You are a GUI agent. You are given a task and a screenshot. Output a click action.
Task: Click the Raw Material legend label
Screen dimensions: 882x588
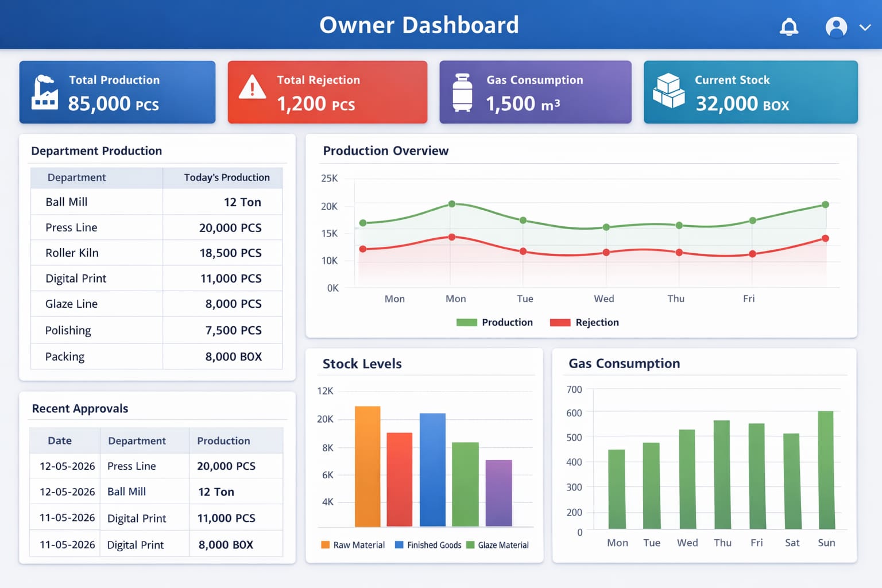click(x=359, y=545)
